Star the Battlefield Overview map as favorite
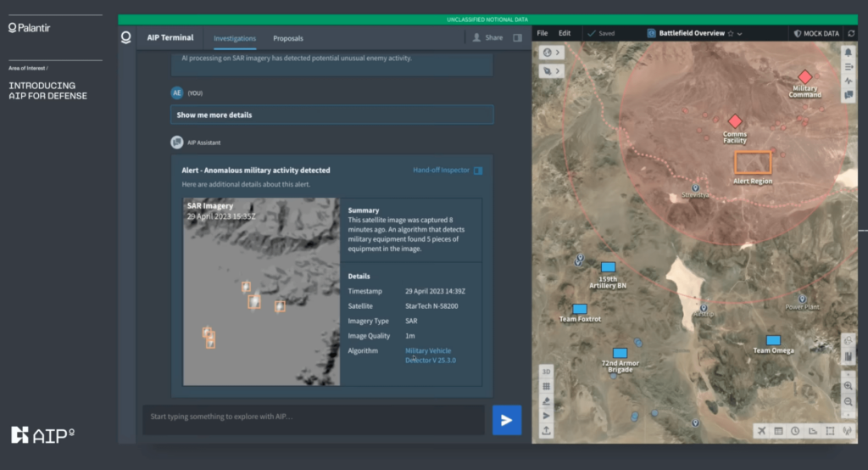The height and width of the screenshot is (470, 868). click(x=731, y=34)
